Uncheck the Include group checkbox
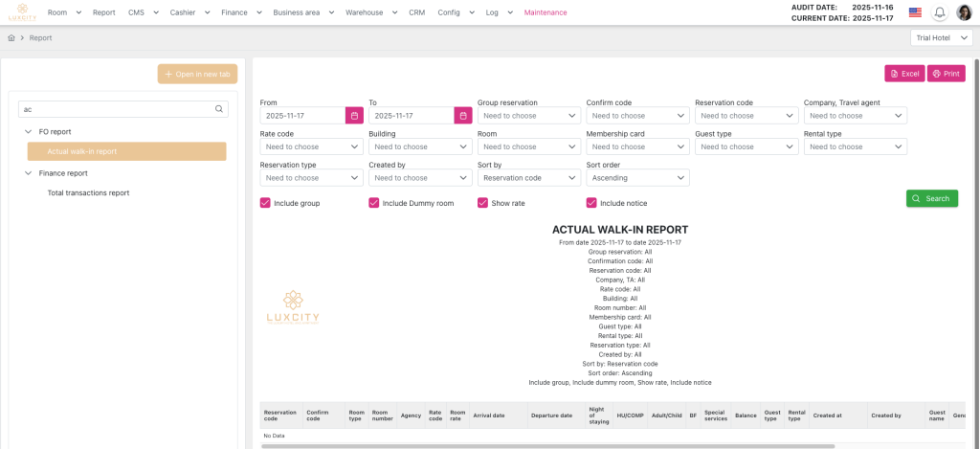This screenshot has width=980, height=449. pyautogui.click(x=266, y=203)
